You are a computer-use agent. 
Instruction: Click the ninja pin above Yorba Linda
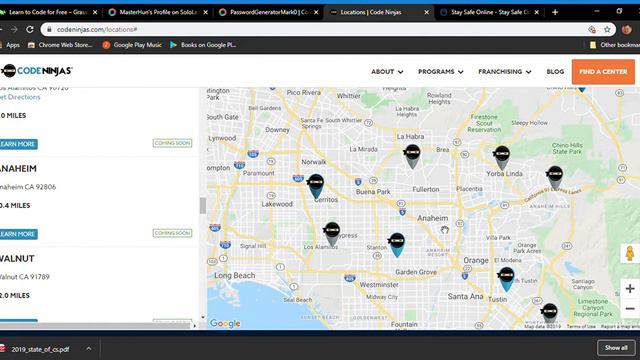click(502, 158)
